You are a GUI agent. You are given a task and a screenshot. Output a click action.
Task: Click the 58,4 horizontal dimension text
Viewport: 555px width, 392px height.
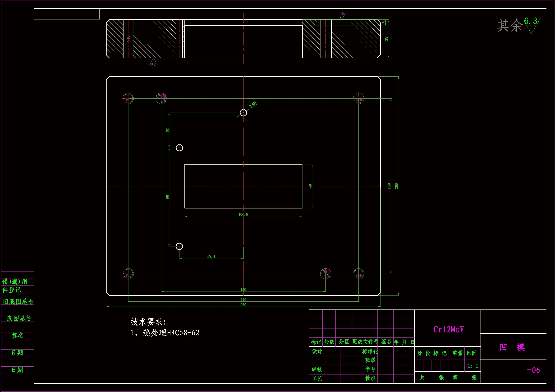click(x=211, y=257)
